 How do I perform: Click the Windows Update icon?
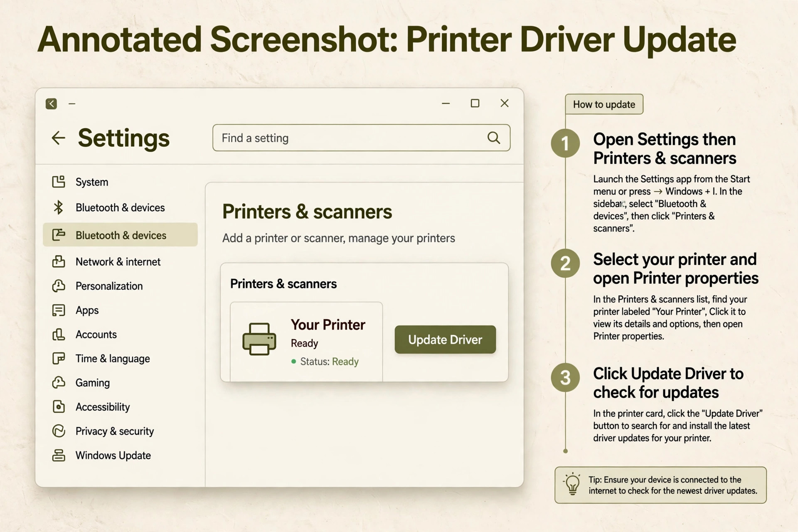point(59,455)
